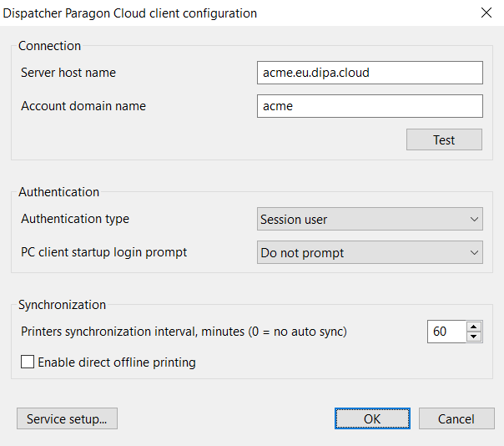Open Service setup... dialog
The height and width of the screenshot is (446, 504).
point(67,418)
